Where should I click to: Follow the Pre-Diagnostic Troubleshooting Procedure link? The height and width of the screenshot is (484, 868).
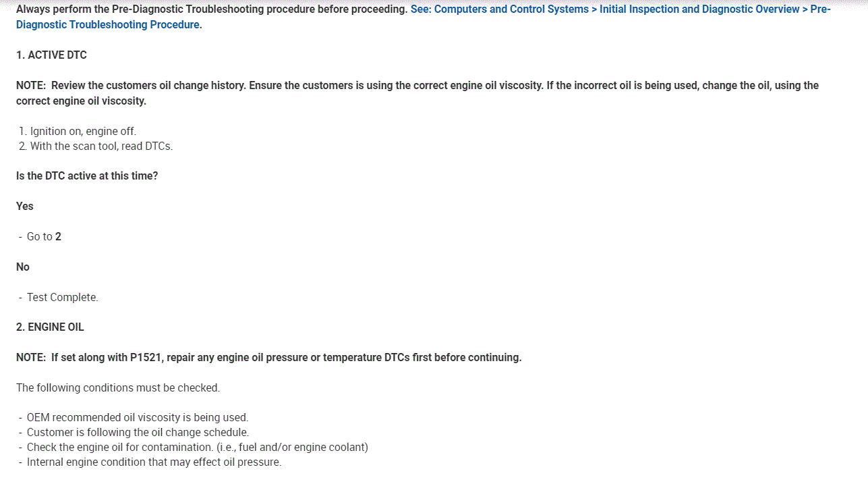(x=108, y=24)
